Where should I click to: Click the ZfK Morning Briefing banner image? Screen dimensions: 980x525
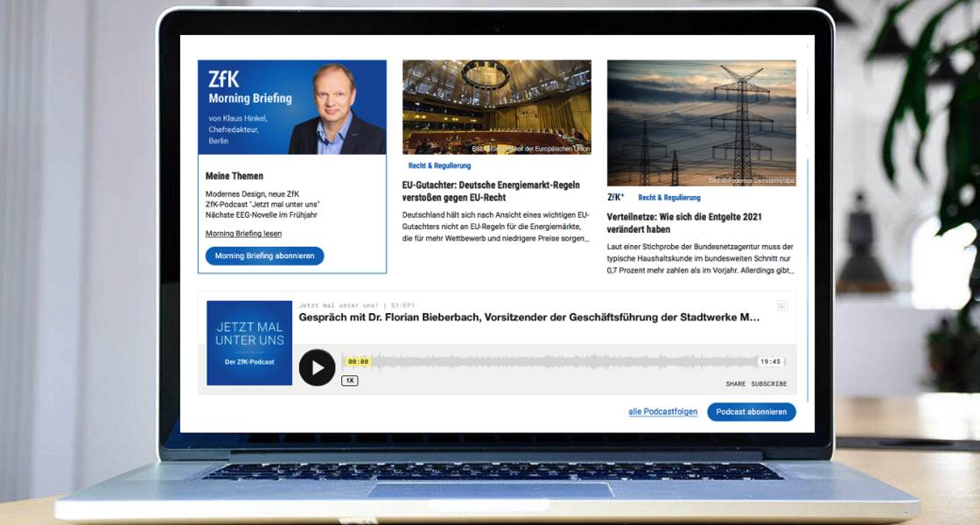[x=292, y=108]
